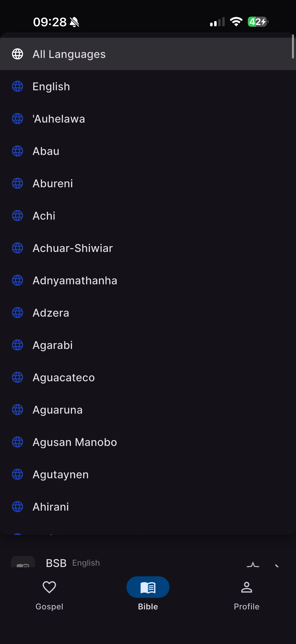This screenshot has height=644, width=296.
Task: Tap the blue globe icon next to English
Action: point(17,86)
